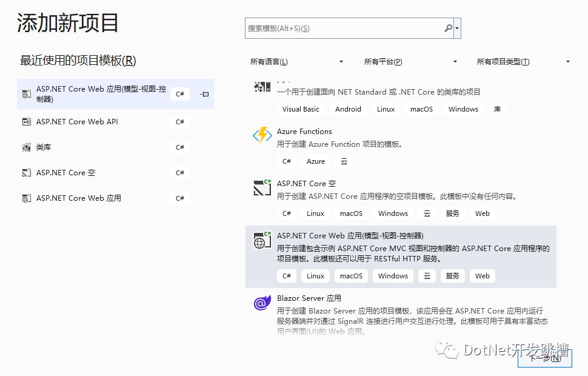Image resolution: width=588 pixels, height=376 pixels.
Task: Click the Azure Functions lightning icon
Action: [x=262, y=135]
